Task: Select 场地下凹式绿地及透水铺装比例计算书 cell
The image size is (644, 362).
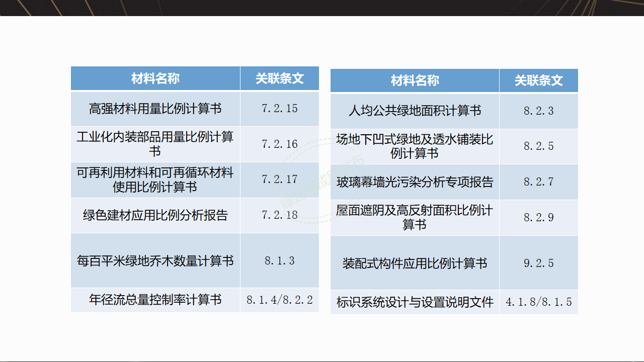Action: pyautogui.click(x=415, y=146)
